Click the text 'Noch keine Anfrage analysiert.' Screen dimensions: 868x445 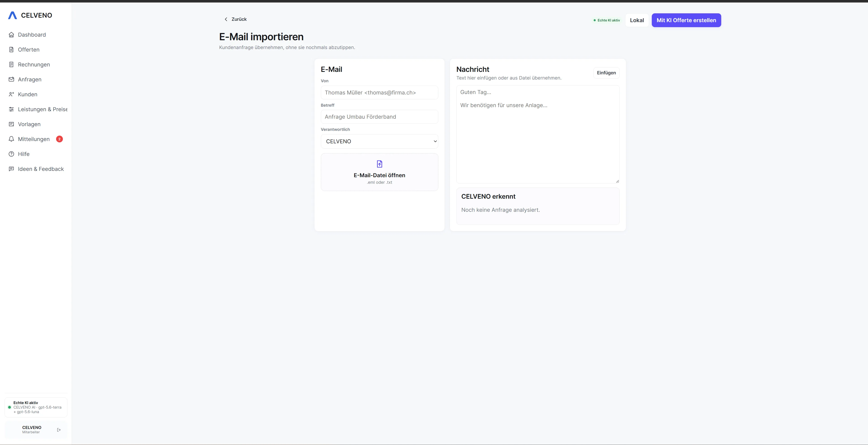tap(500, 210)
